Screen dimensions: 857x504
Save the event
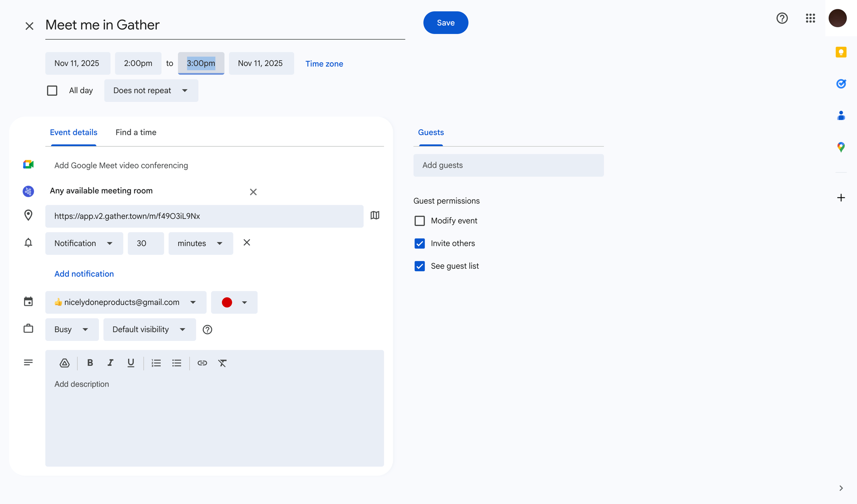tap(446, 22)
